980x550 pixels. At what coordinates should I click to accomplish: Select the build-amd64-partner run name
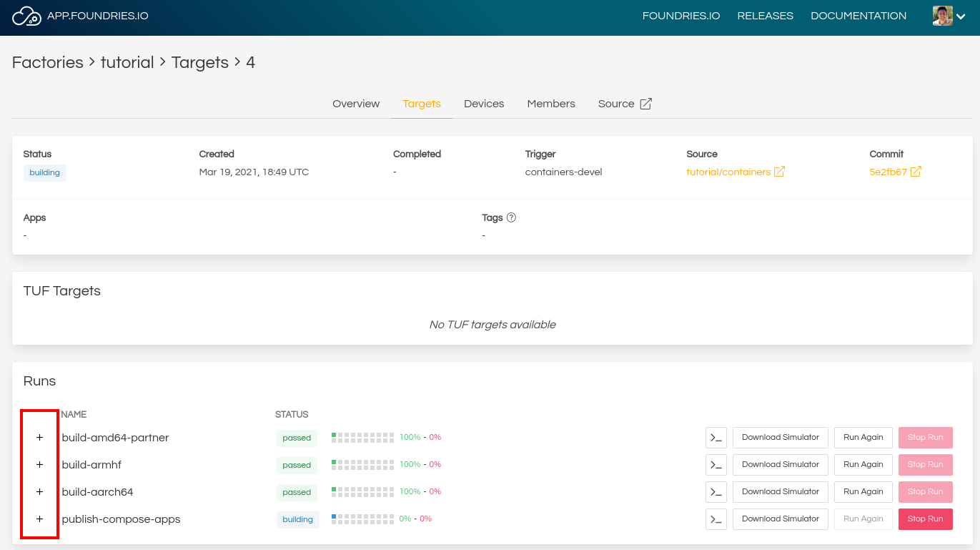click(x=115, y=438)
